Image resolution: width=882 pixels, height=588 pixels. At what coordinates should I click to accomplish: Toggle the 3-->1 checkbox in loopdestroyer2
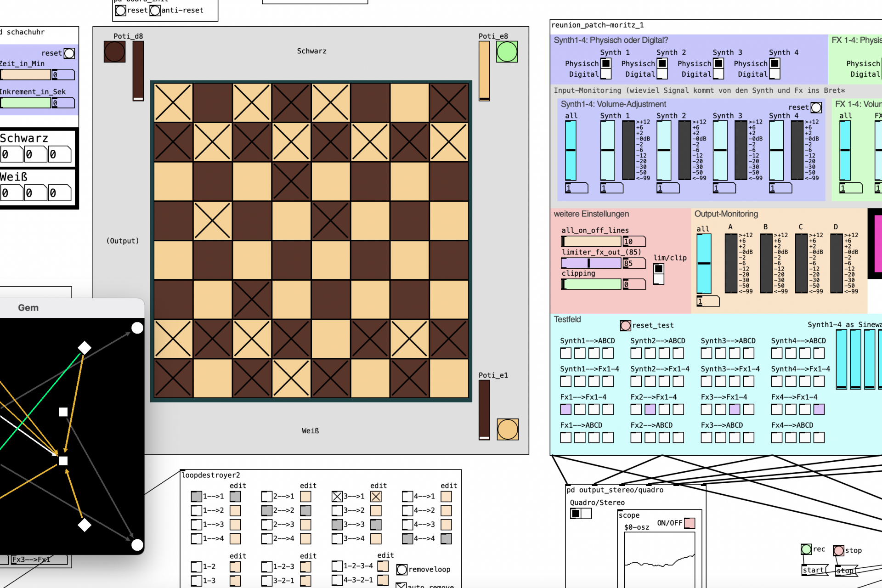(x=337, y=496)
